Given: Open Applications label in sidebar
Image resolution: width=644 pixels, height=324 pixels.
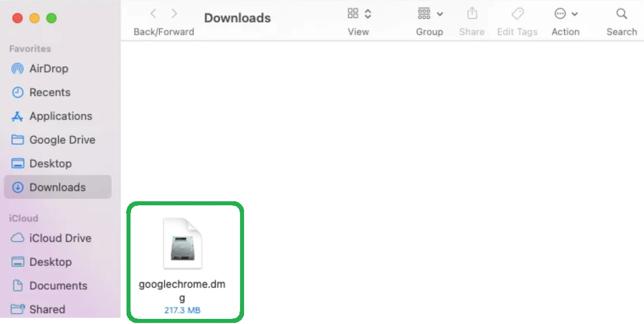Looking at the screenshot, I should click(x=61, y=116).
